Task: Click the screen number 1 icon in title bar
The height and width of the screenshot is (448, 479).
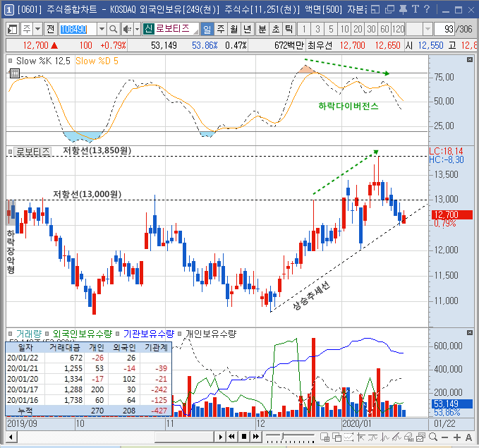Action: [9, 10]
